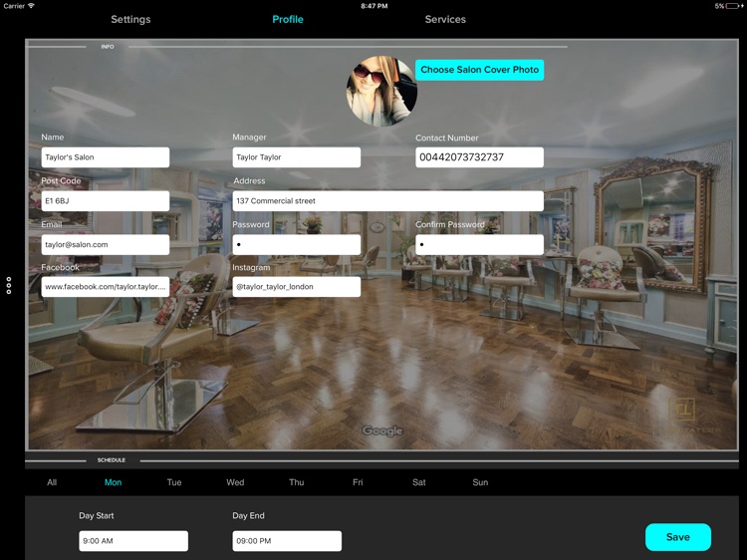Screen dimensions: 747x560
Task: Pick Sun in the schedule row
Action: point(480,482)
